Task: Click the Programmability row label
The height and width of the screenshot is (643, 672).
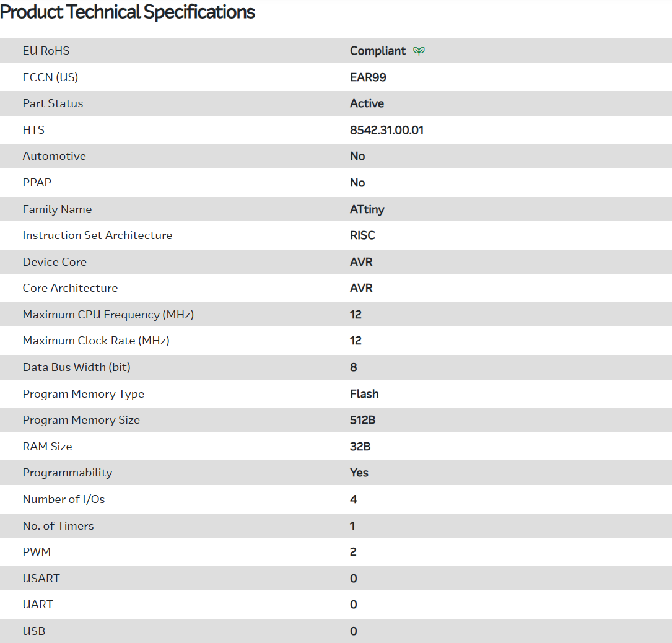Action: [68, 473]
